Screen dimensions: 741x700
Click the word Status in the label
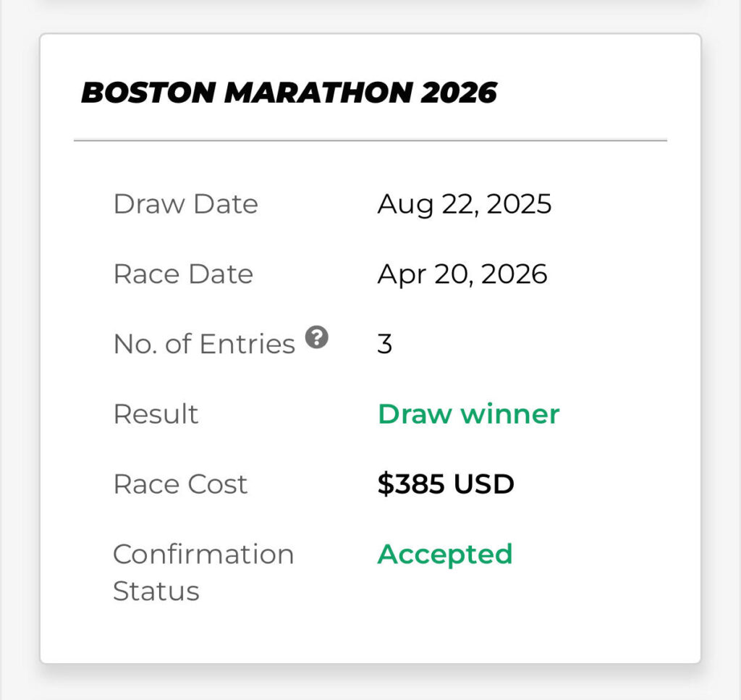(156, 591)
